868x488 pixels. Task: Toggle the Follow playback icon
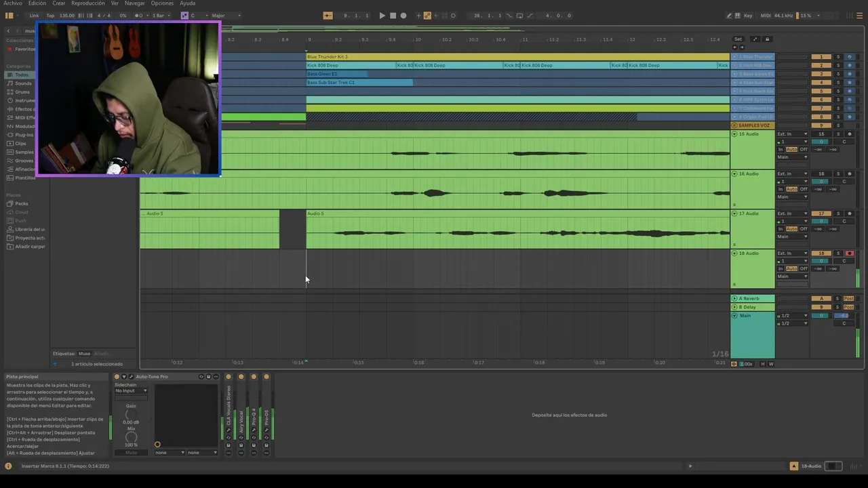328,16
